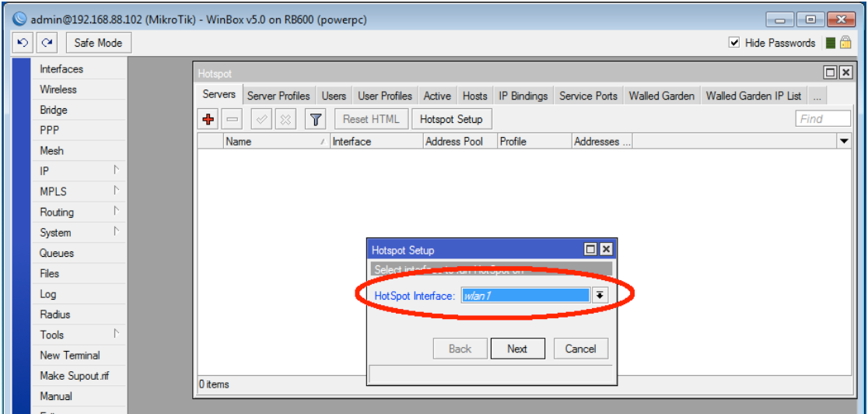Open the Service Ports tab

[588, 96]
